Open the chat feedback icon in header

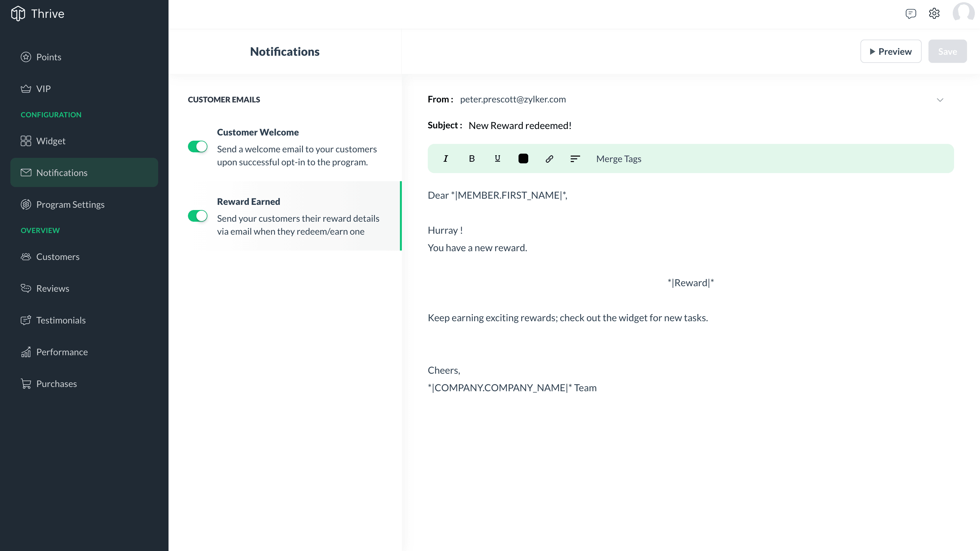pyautogui.click(x=910, y=14)
